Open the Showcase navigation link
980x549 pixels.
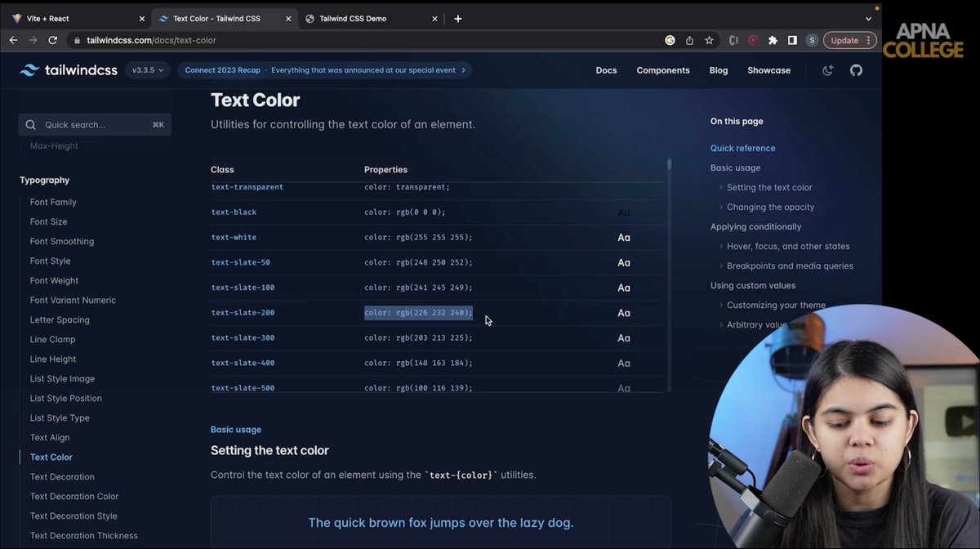(769, 70)
